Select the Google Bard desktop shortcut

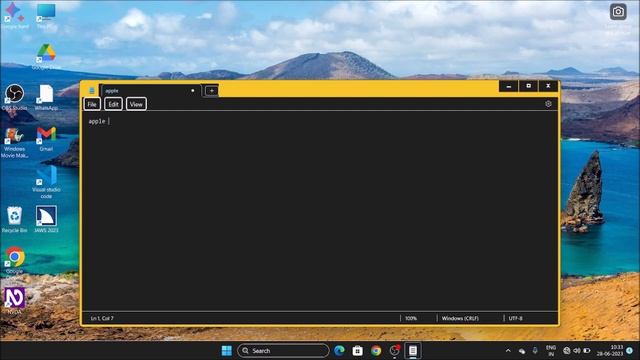coord(15,16)
